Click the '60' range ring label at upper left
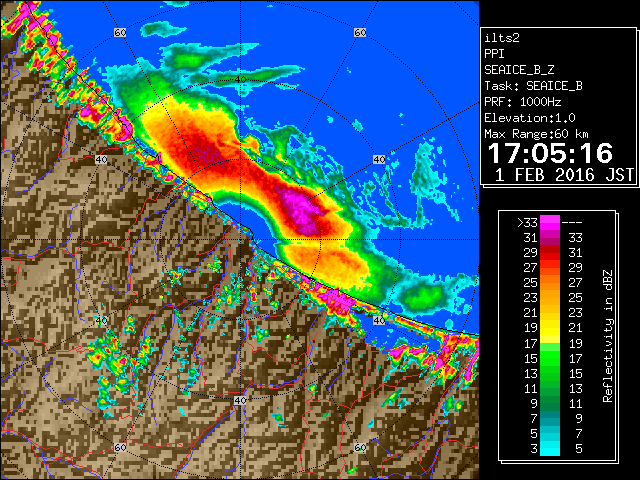 (120, 32)
